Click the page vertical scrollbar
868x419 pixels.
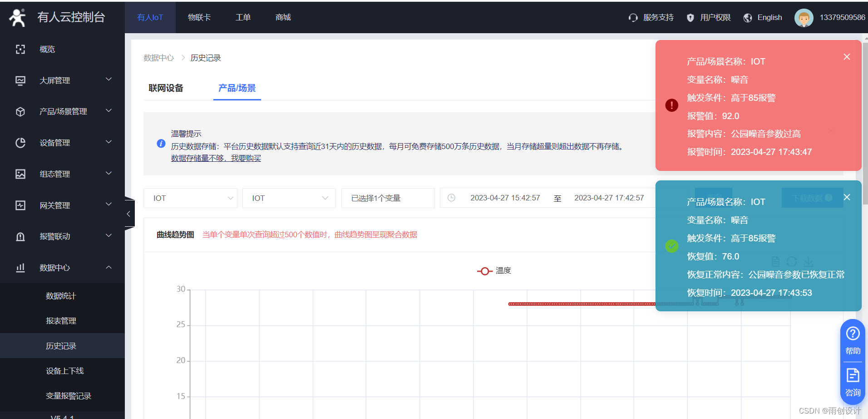(865, 123)
